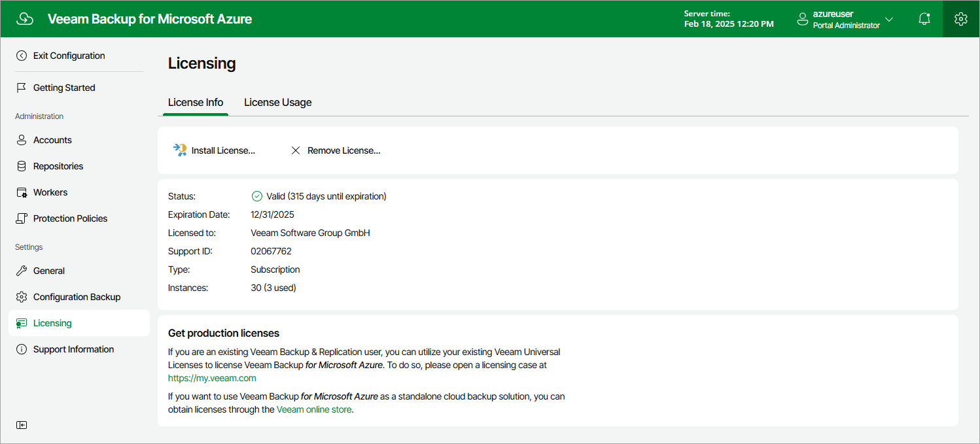Select the Support ID value 02067762

(271, 251)
